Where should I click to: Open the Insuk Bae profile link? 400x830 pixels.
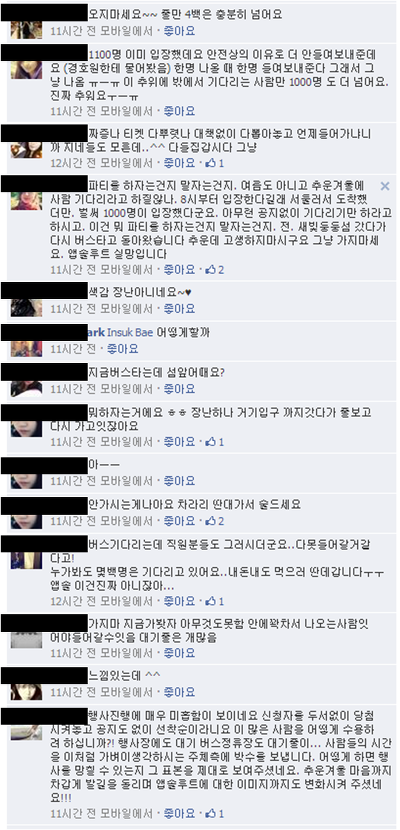[x=130, y=333]
